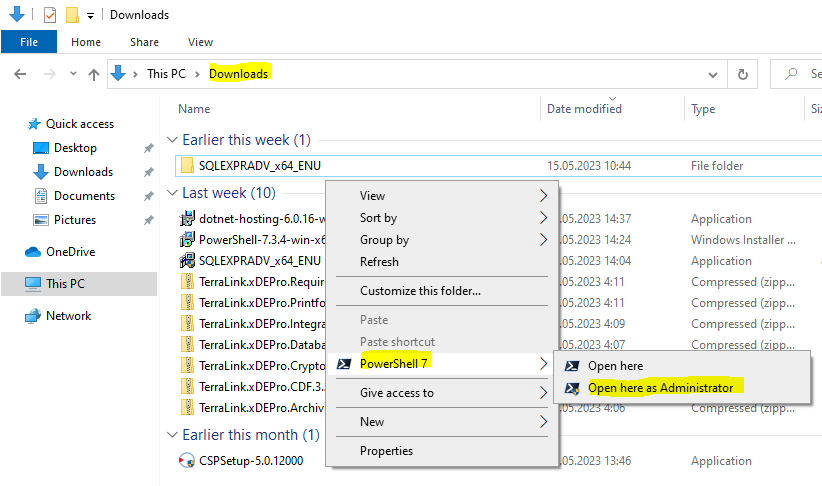This screenshot has height=486, width=822.
Task: Open the View submenu in context menu
Action: point(442,196)
